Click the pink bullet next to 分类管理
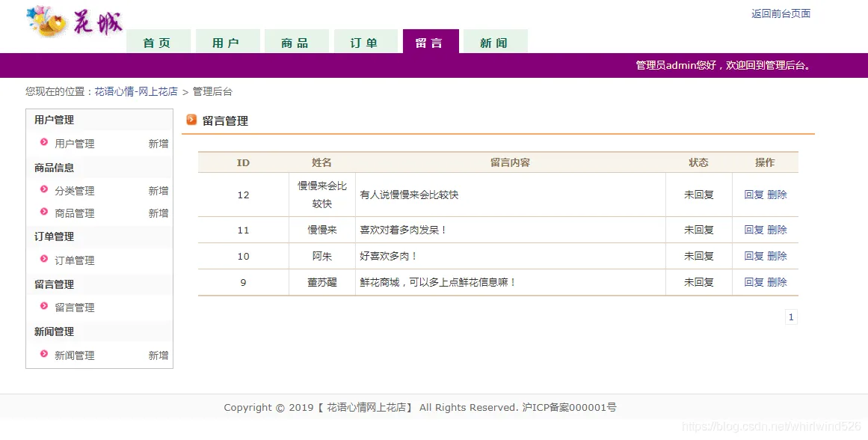Viewport: 868px width, 440px height. coord(44,189)
